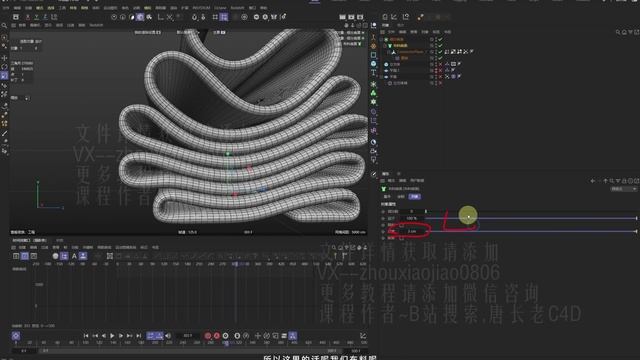
Task: Click the coordinate system icon beside Z axis
Action: click(x=54, y=17)
